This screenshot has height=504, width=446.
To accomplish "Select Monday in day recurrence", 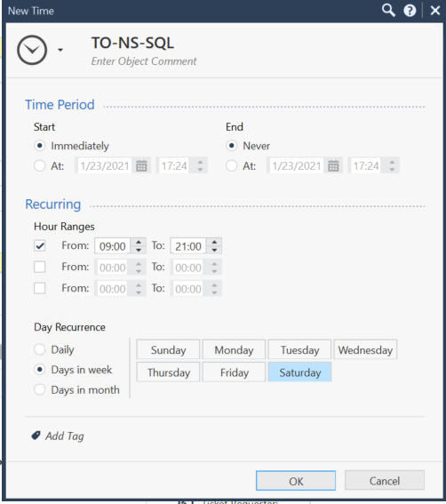I will pyautogui.click(x=234, y=349).
